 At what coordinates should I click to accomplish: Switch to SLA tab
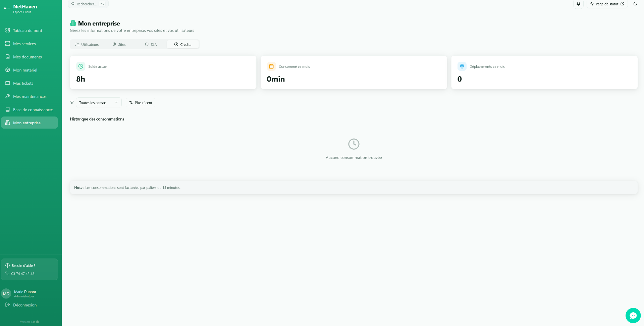(151, 44)
